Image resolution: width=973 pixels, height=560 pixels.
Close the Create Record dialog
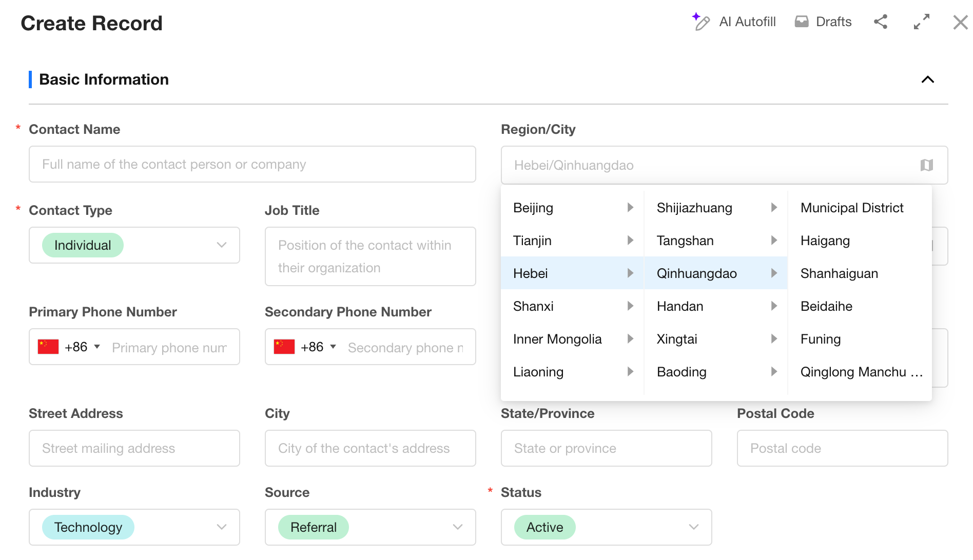(960, 23)
